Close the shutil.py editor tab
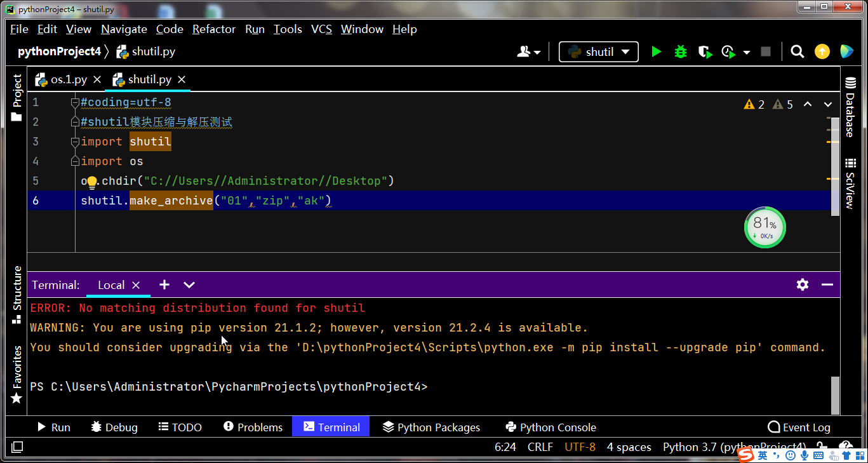The width and height of the screenshot is (868, 463). [182, 79]
